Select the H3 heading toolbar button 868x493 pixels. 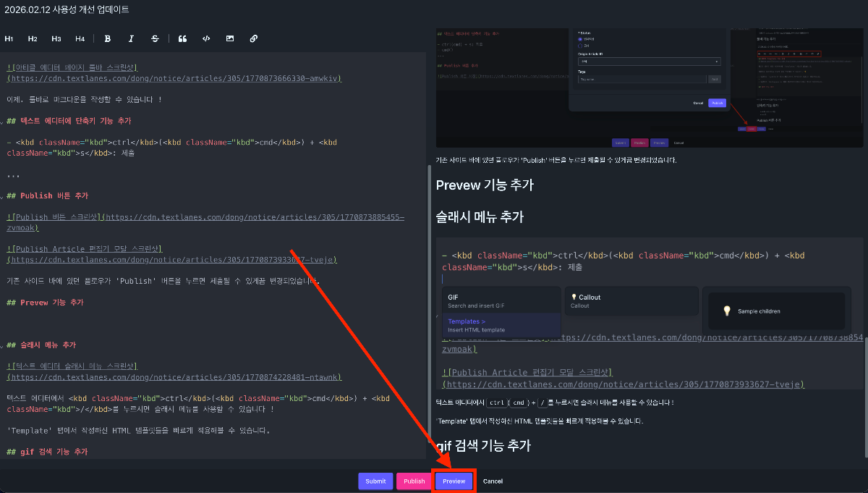click(x=56, y=38)
